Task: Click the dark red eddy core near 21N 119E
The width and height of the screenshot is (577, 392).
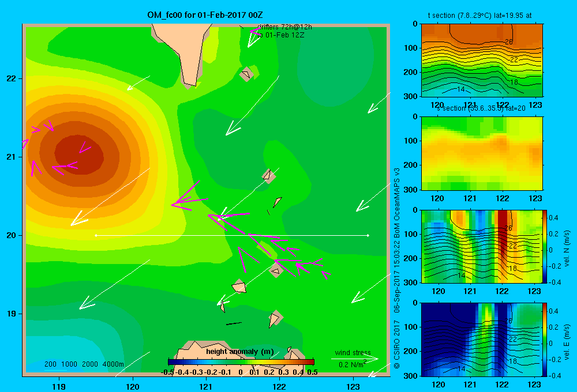Action: click(79, 155)
